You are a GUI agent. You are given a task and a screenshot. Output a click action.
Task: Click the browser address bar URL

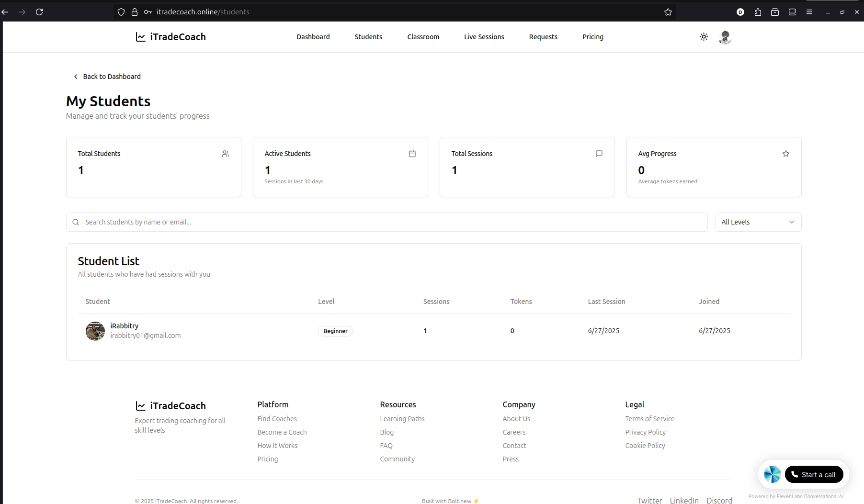203,12
